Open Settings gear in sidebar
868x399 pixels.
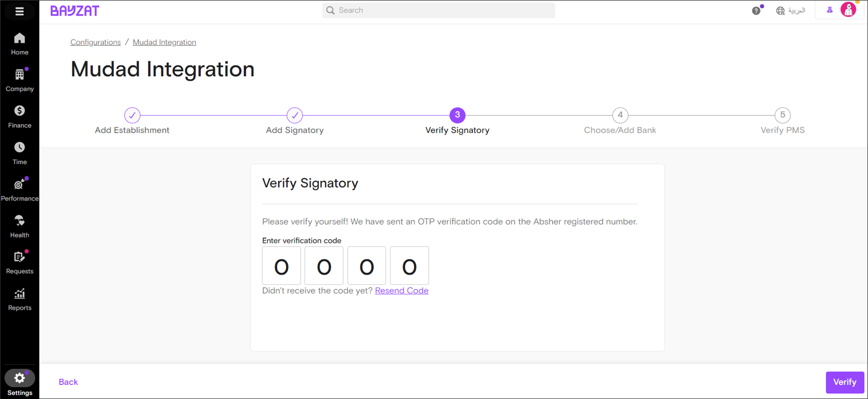[x=20, y=378]
